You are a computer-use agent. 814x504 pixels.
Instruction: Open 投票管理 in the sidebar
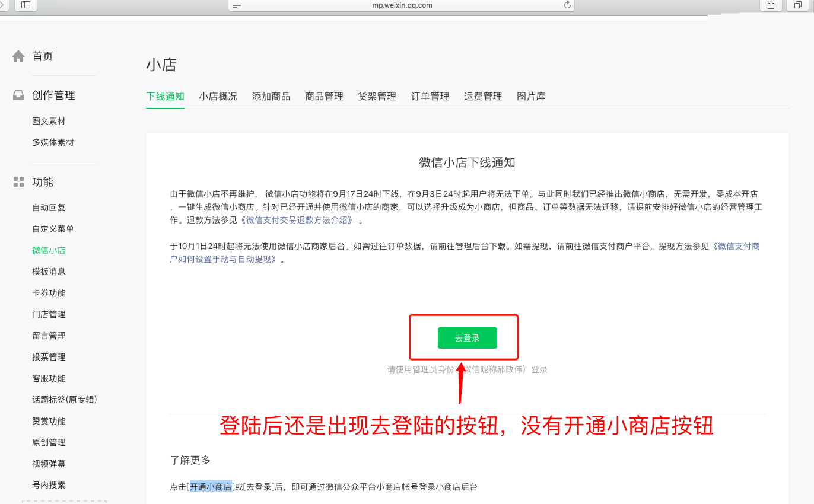pyautogui.click(x=49, y=357)
